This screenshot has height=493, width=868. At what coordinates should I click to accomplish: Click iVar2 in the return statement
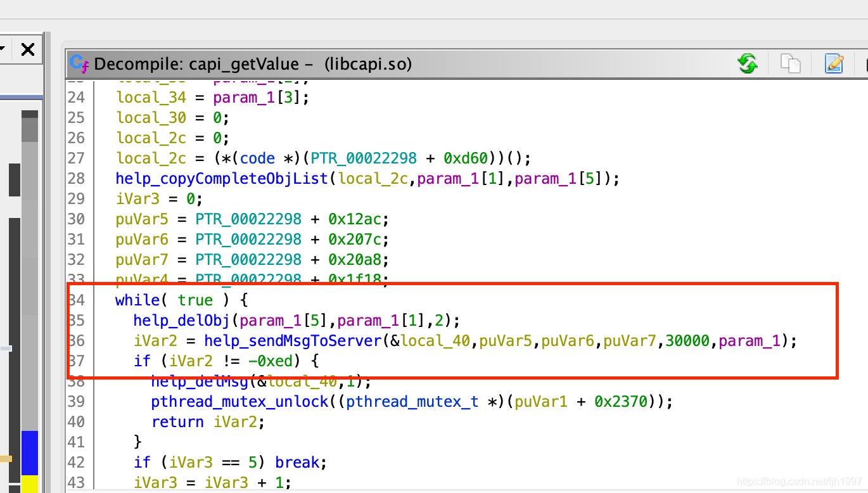[x=235, y=422]
